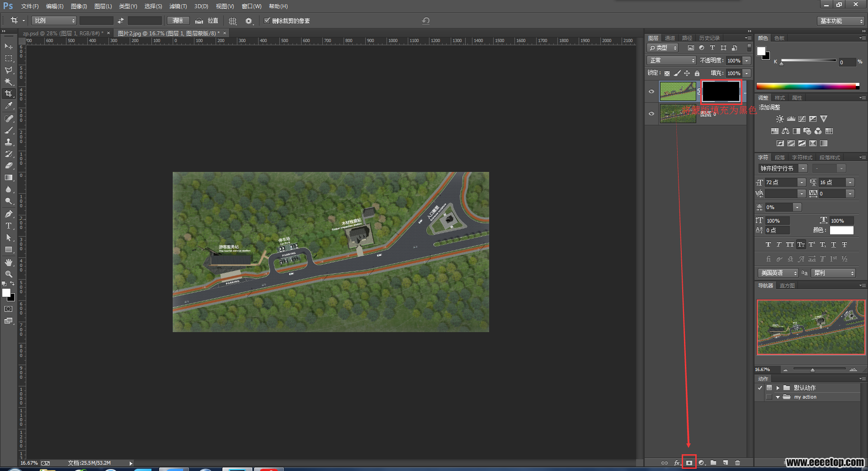This screenshot has width=868, height=471.
Task: Click the swap width and height button
Action: click(121, 21)
